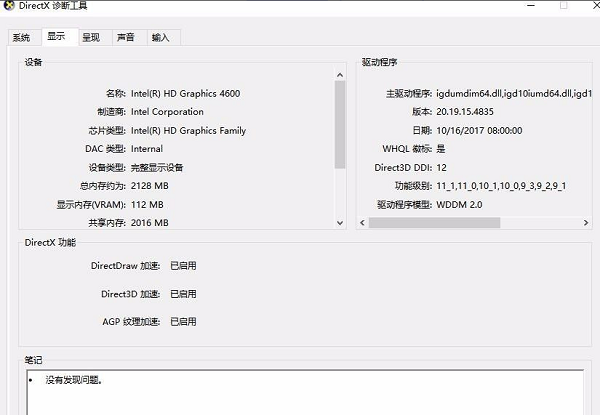600x415 pixels.
Task: Click driver version 20.19.15.4835
Action: pos(465,112)
